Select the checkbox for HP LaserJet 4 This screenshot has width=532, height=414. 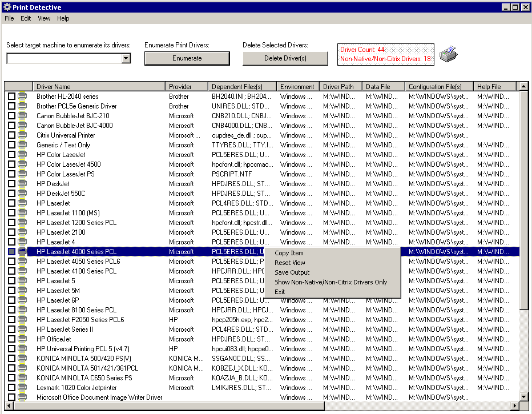(11, 242)
